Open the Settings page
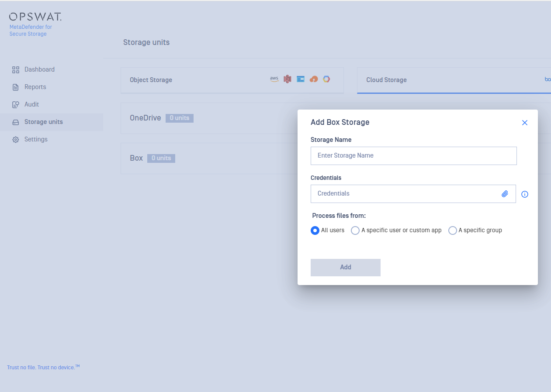The width and height of the screenshot is (551, 392). click(x=36, y=139)
